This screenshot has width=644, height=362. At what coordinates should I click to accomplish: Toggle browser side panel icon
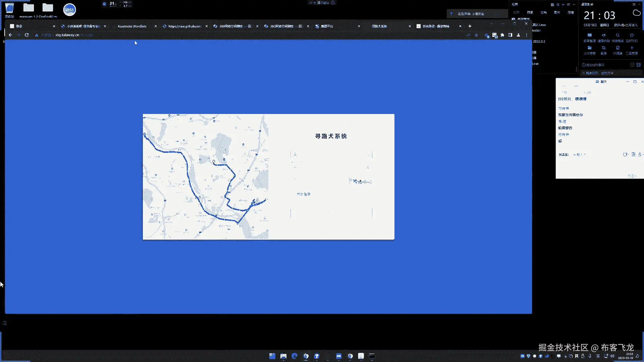tap(510, 35)
